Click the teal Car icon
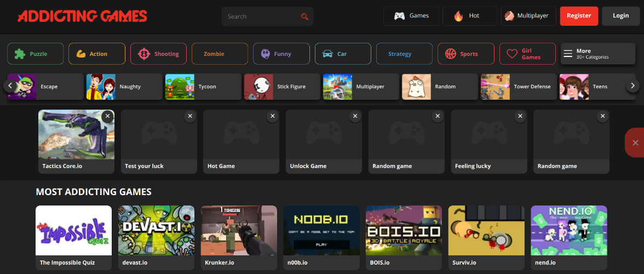The image size is (644, 274). point(327,54)
